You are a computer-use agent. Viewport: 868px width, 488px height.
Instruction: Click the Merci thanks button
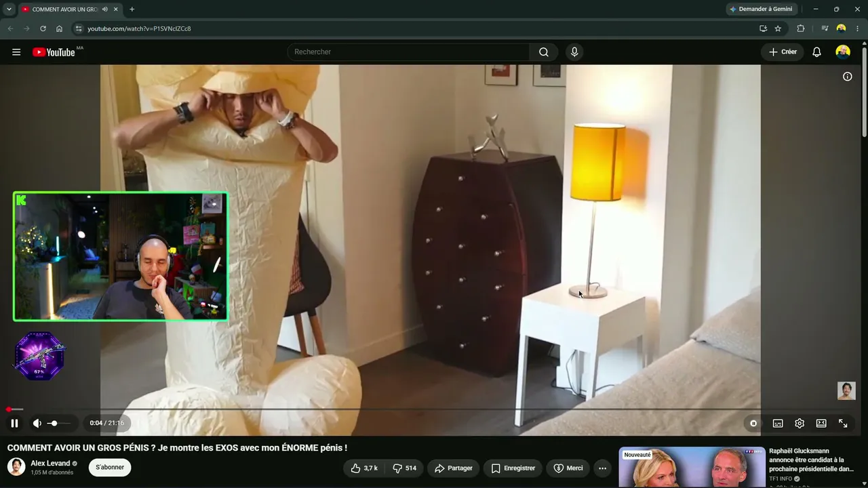(x=568, y=468)
